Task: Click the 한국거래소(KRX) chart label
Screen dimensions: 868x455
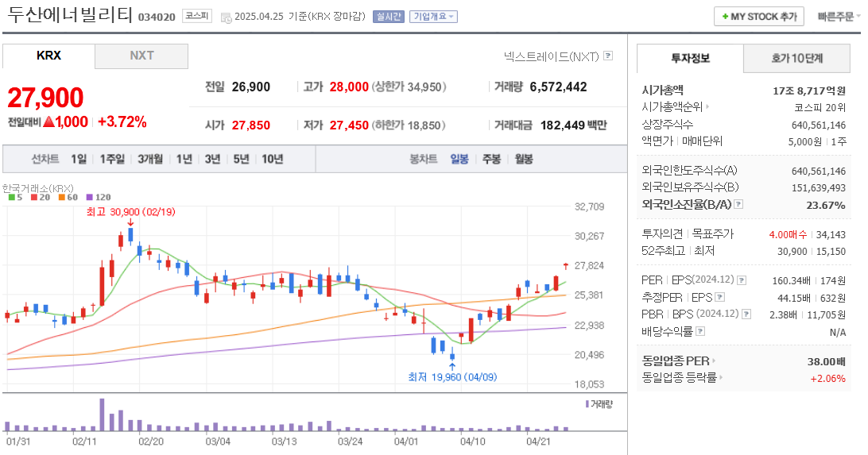Action: [37, 188]
